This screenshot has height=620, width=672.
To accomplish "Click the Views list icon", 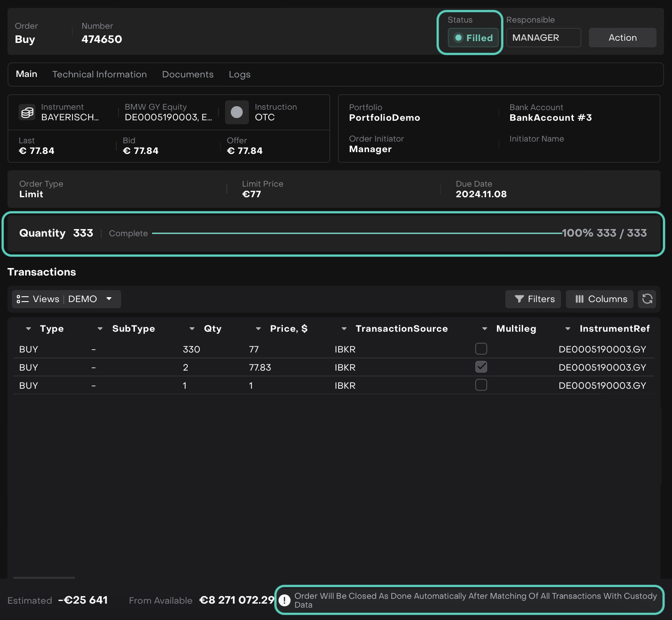I will [x=23, y=299].
